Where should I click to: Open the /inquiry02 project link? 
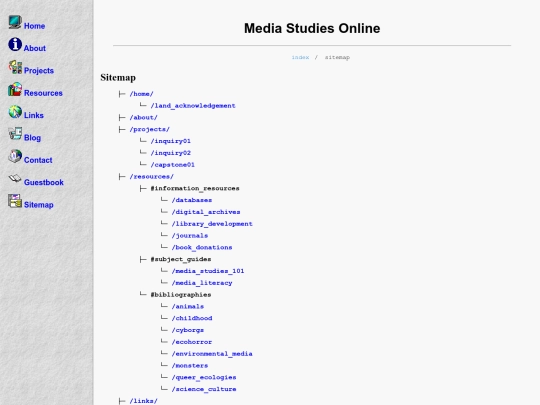pyautogui.click(x=170, y=153)
